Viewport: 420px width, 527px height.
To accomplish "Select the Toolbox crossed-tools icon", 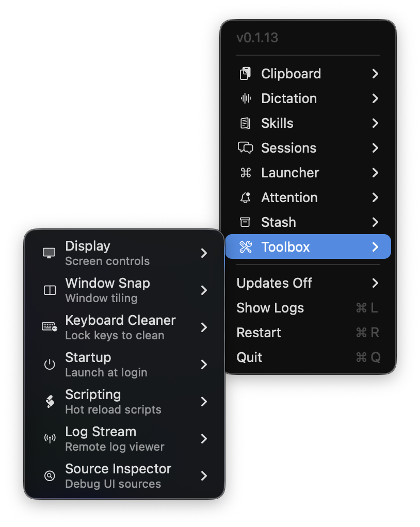I will [x=247, y=246].
